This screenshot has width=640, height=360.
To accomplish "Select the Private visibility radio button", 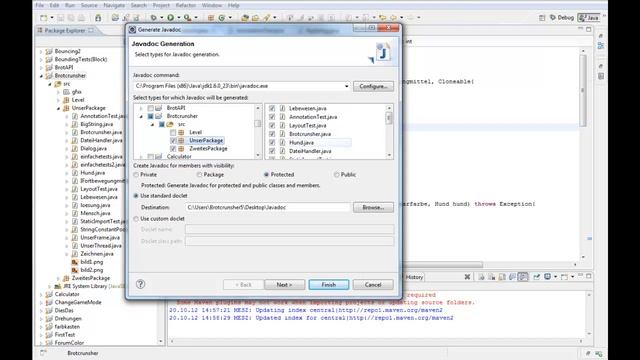I will (136, 175).
